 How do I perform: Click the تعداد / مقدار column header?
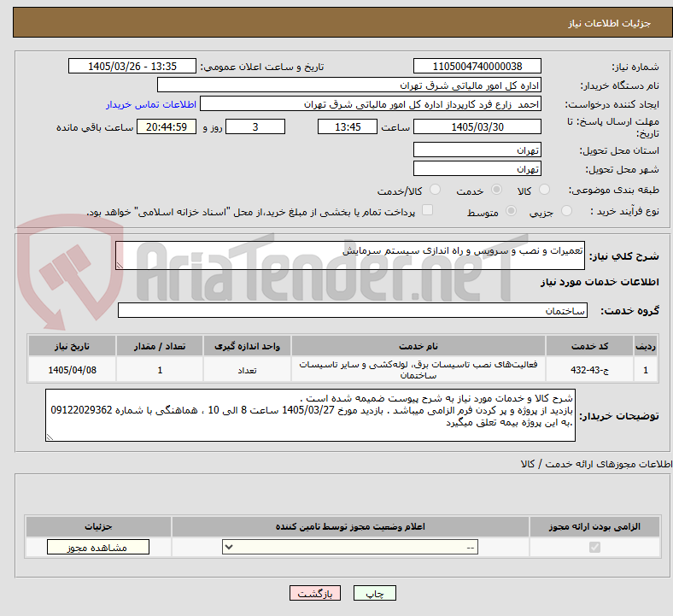tap(160, 346)
